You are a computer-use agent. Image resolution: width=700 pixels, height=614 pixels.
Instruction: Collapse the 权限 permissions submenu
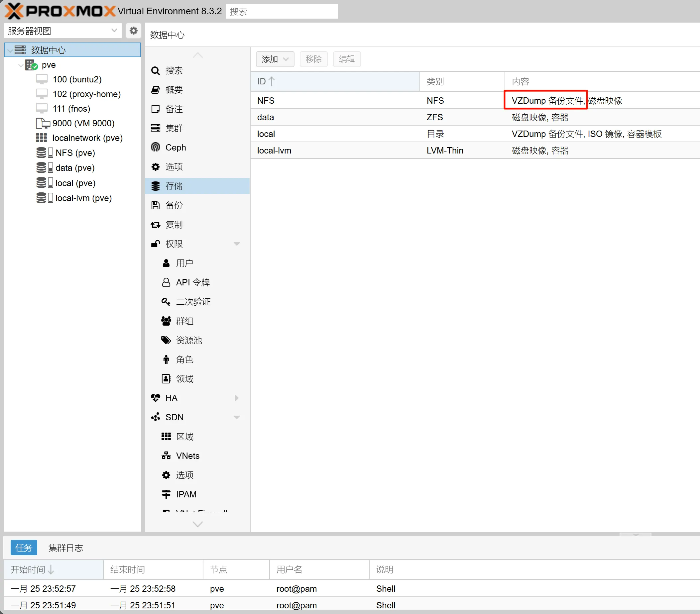point(237,244)
